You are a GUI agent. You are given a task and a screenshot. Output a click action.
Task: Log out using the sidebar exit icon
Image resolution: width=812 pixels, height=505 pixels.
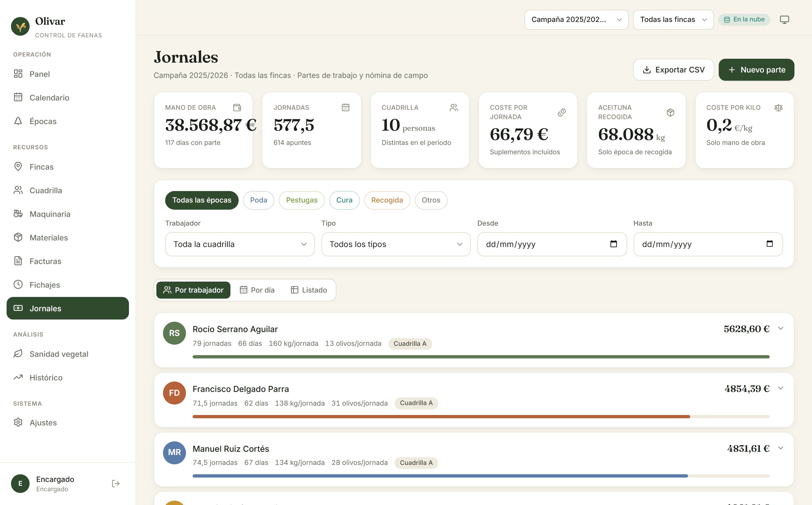point(115,484)
